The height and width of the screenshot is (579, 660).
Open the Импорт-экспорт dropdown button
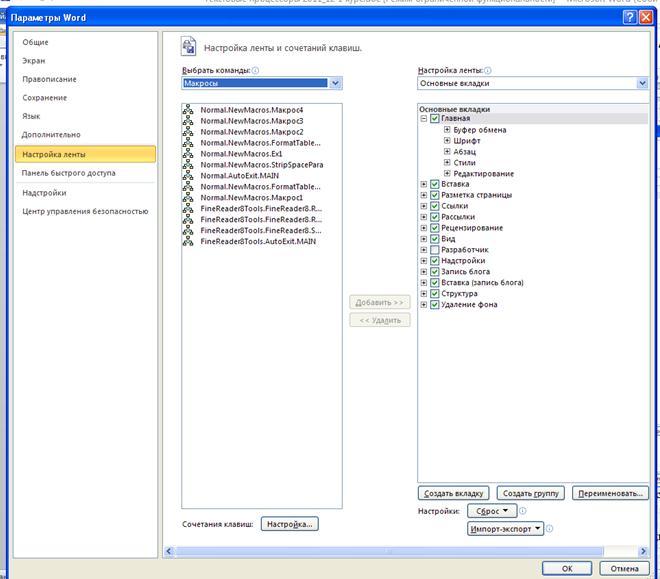[506, 529]
